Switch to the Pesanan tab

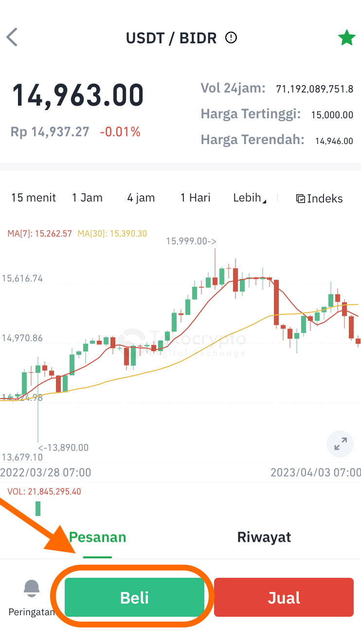(97, 537)
